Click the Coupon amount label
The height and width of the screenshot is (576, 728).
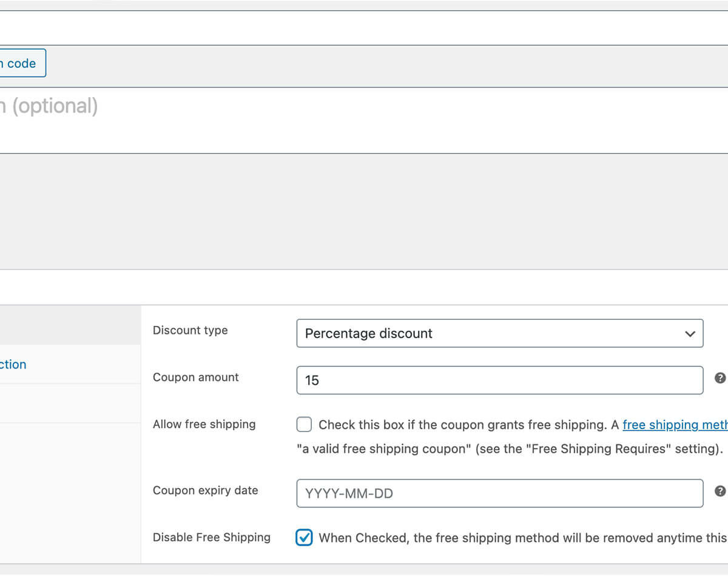click(195, 377)
